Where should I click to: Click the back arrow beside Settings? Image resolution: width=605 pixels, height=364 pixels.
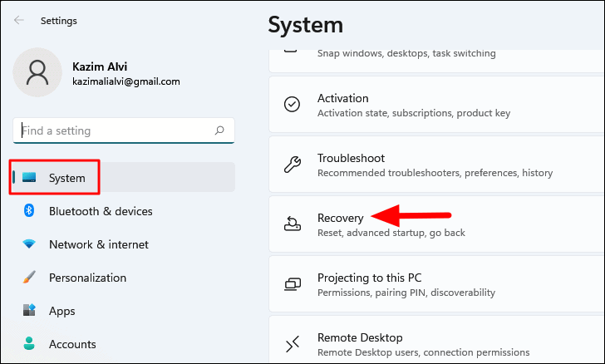(x=19, y=21)
